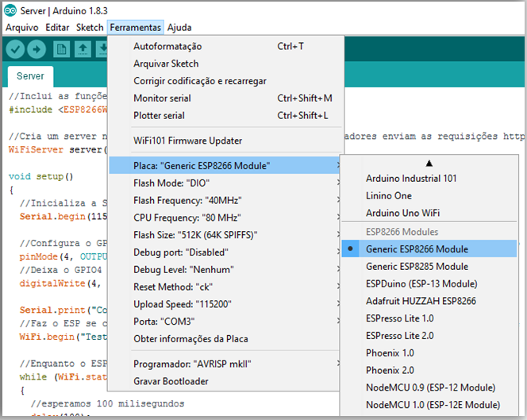
Task: Click the Open sketch up-arrow icon
Action: point(83,49)
